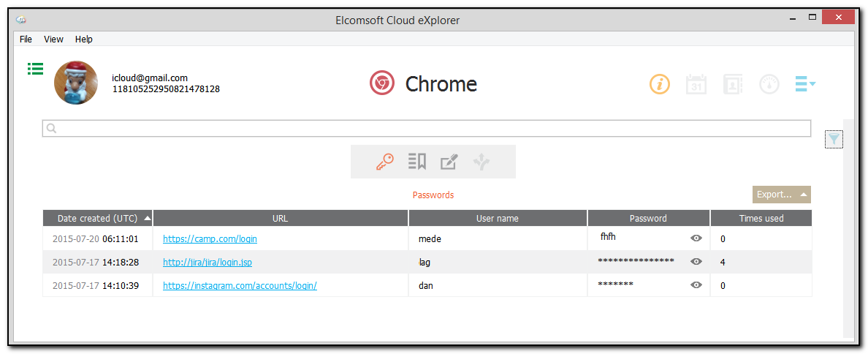Sort by User name column header
The width and height of the screenshot is (868, 354).
pos(498,218)
